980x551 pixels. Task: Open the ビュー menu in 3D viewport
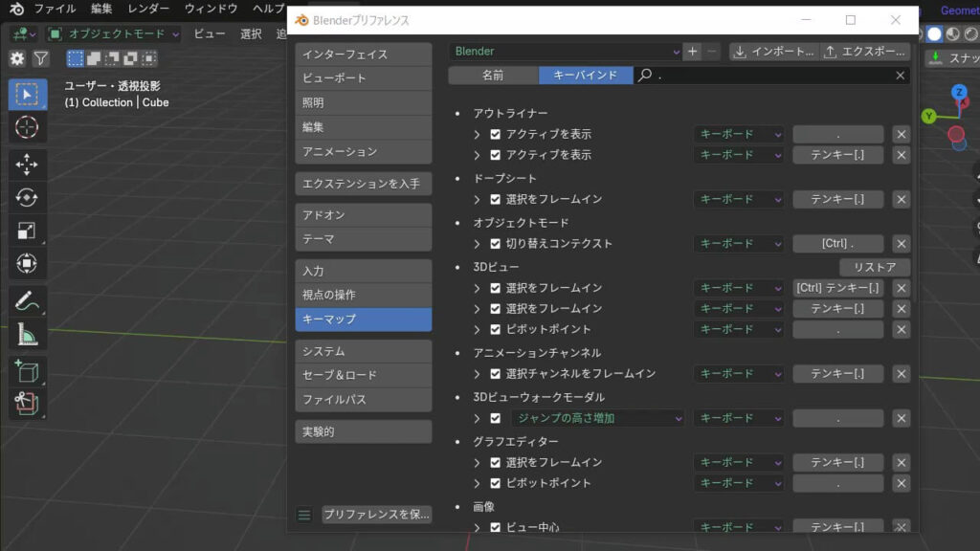(210, 33)
